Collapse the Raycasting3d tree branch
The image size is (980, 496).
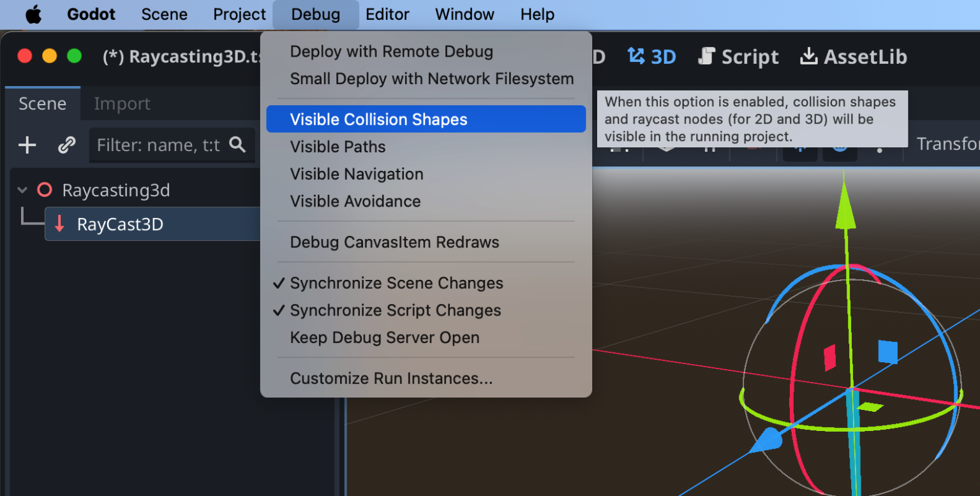point(22,189)
